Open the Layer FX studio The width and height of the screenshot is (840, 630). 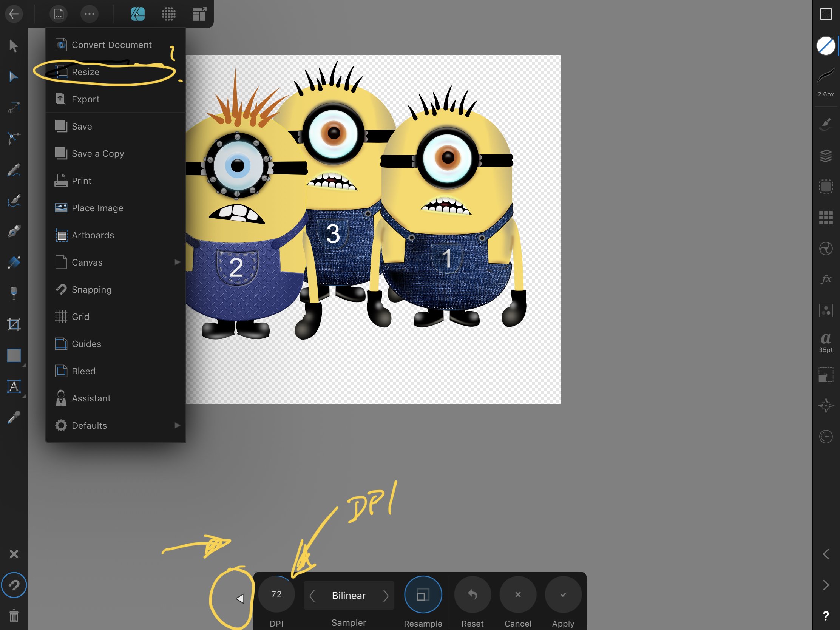(826, 279)
